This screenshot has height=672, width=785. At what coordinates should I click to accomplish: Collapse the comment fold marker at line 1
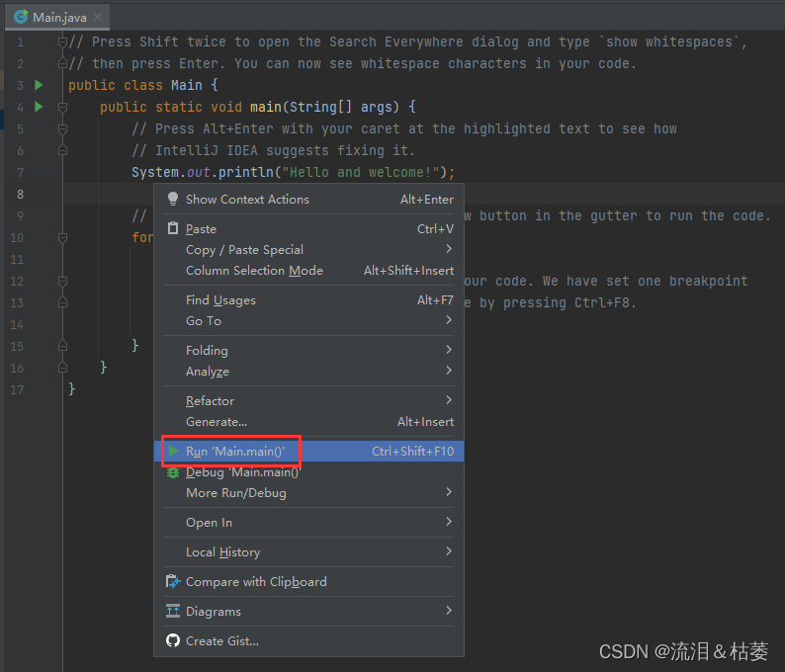tap(62, 42)
